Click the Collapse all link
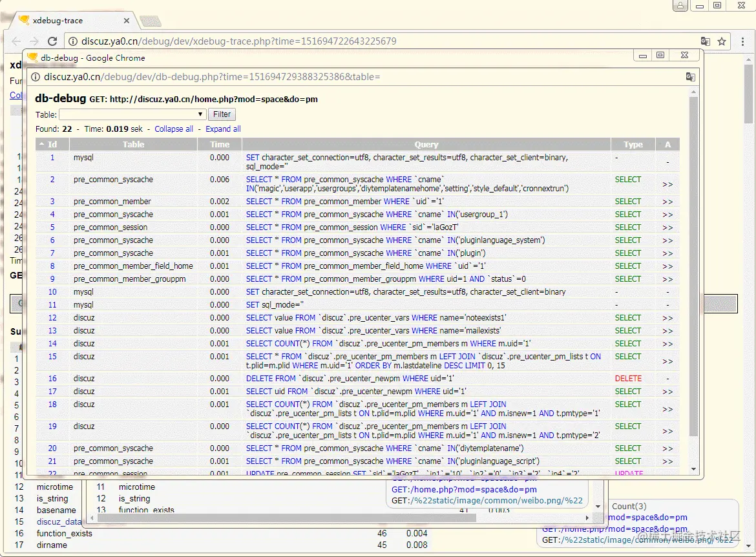 click(174, 129)
